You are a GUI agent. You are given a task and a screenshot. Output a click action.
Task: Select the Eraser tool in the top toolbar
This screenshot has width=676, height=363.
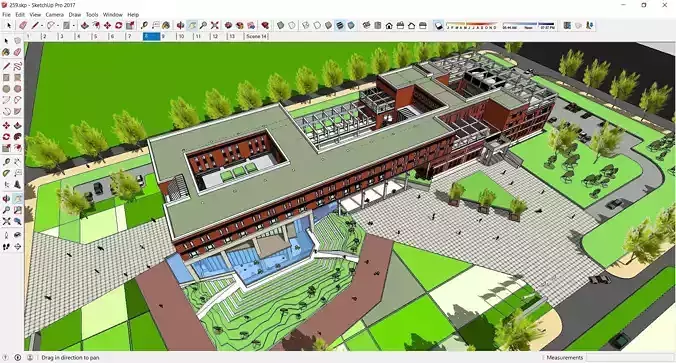(23, 25)
